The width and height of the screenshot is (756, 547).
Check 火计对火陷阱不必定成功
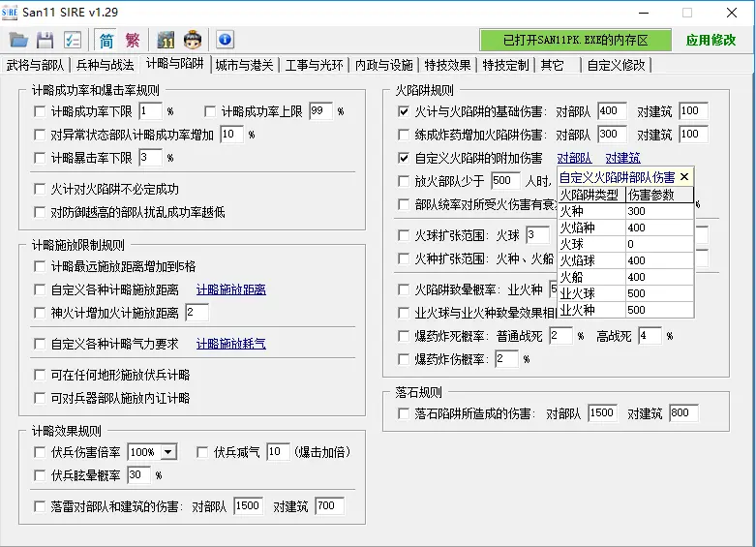[x=40, y=189]
